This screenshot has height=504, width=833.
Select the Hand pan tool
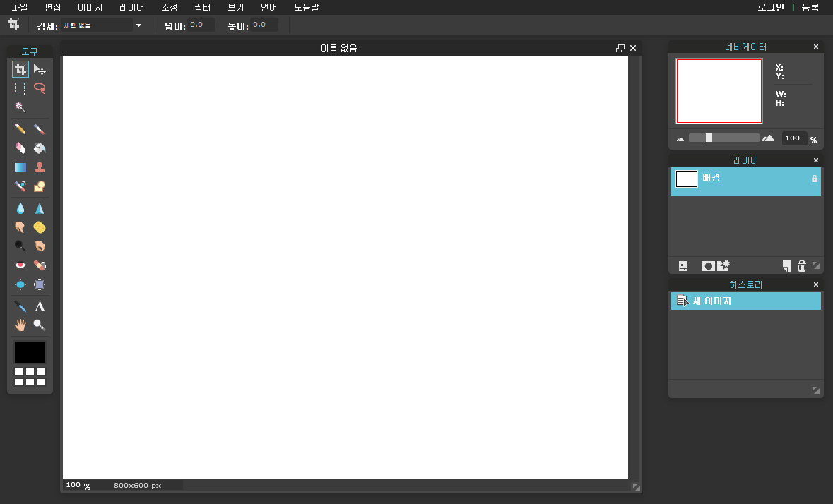coord(20,325)
